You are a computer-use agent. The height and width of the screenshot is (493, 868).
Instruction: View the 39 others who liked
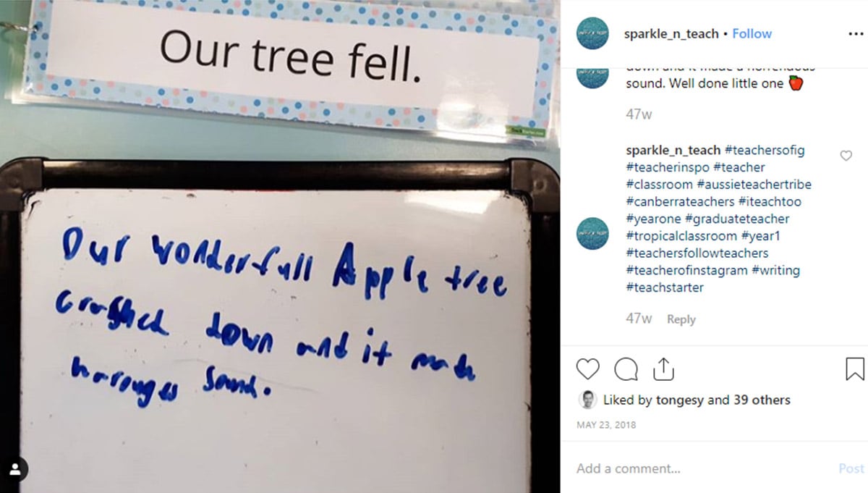[x=763, y=400]
